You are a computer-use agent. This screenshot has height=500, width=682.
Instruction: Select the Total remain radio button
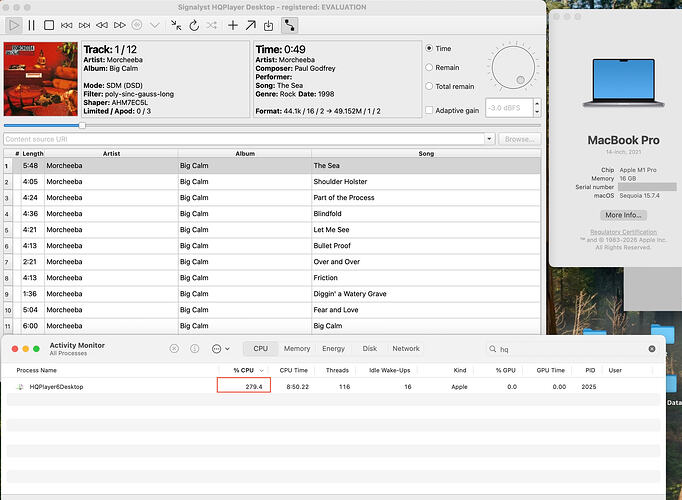(x=429, y=86)
